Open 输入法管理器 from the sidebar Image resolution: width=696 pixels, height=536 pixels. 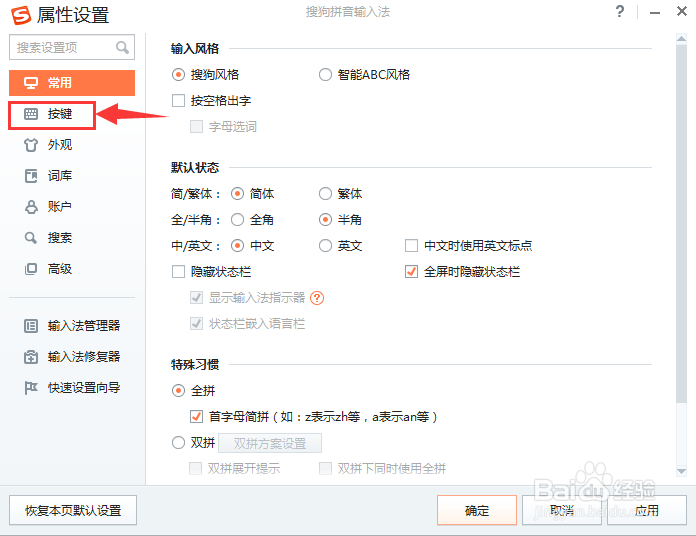pos(72,326)
